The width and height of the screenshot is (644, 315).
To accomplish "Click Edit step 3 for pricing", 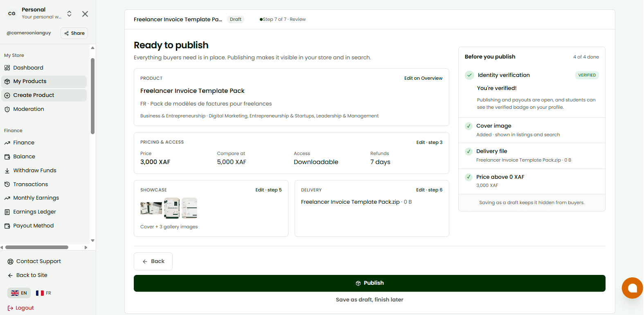I will point(430,142).
